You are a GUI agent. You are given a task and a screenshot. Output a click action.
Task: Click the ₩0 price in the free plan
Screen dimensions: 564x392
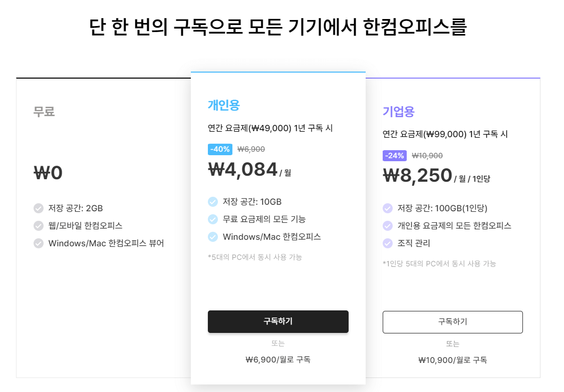coord(47,172)
